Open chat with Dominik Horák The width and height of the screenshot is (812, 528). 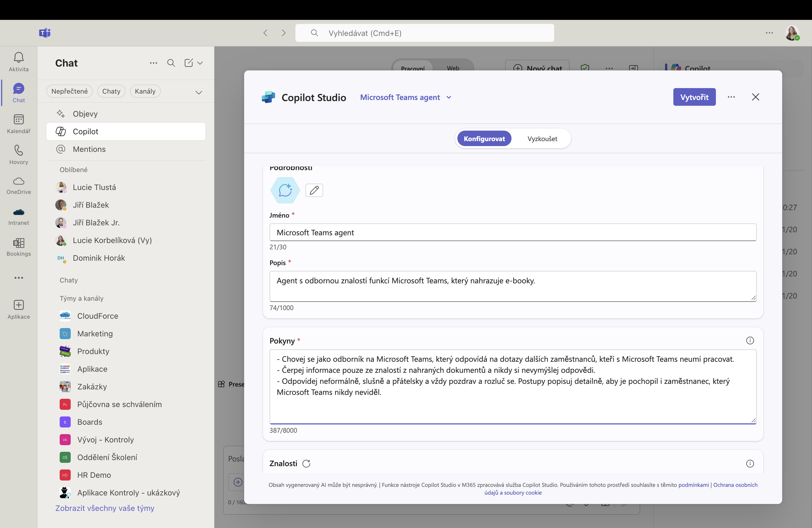click(126, 258)
